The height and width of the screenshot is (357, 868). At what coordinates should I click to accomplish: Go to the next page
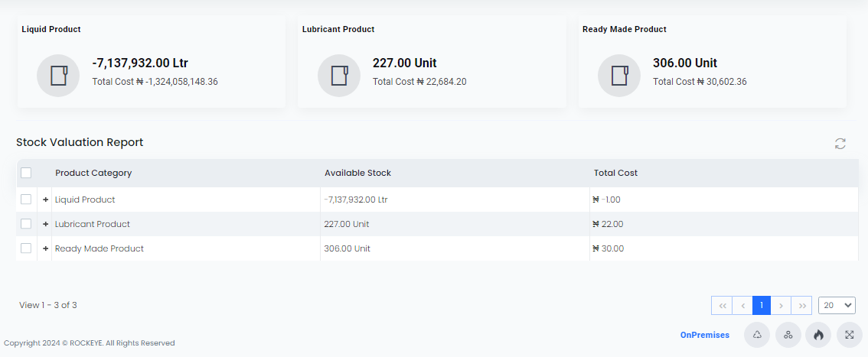click(781, 305)
